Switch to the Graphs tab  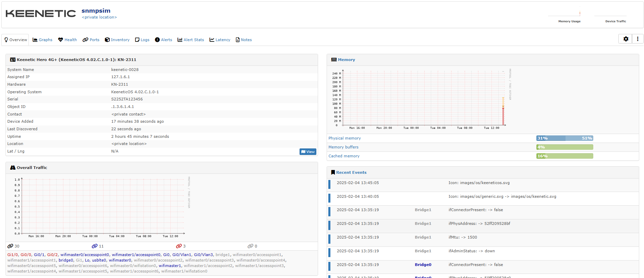(x=42, y=40)
